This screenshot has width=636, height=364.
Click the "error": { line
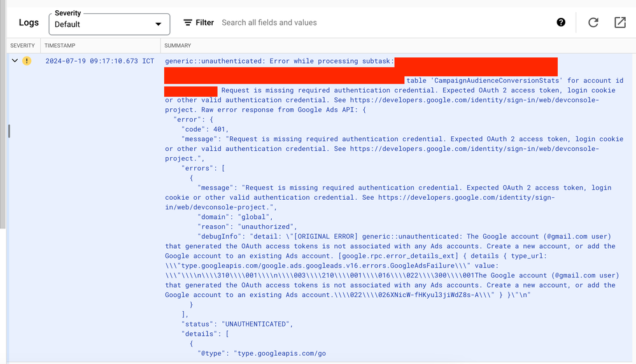point(193,120)
